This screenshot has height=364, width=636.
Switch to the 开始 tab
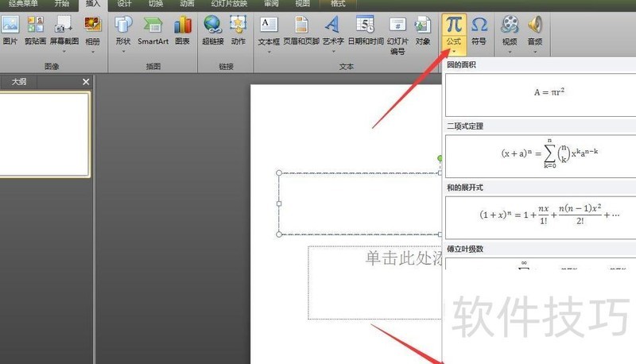tap(62, 4)
